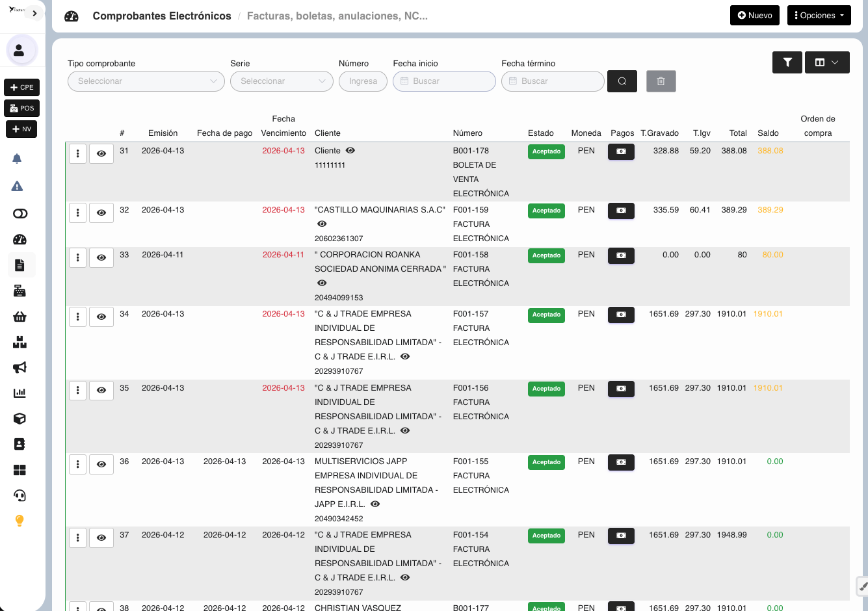868x611 pixels.
Task: Click the Fecha inicio date field
Action: (444, 81)
